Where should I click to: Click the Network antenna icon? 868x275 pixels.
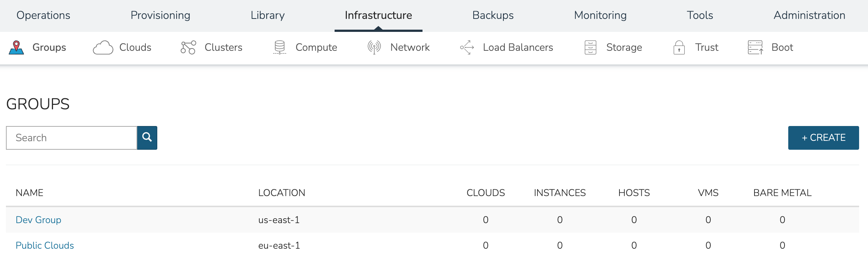pyautogui.click(x=374, y=47)
